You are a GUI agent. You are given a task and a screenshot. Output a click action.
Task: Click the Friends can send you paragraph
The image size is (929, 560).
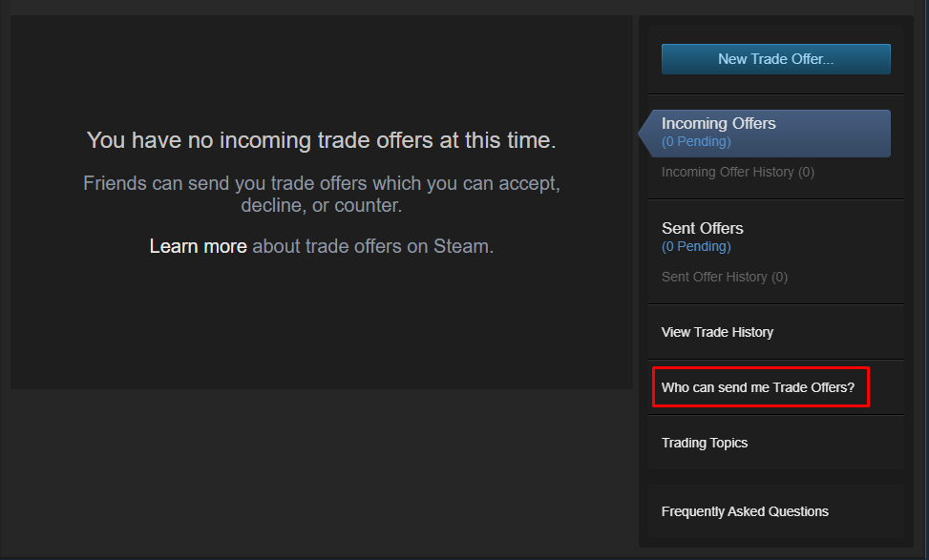coord(321,194)
